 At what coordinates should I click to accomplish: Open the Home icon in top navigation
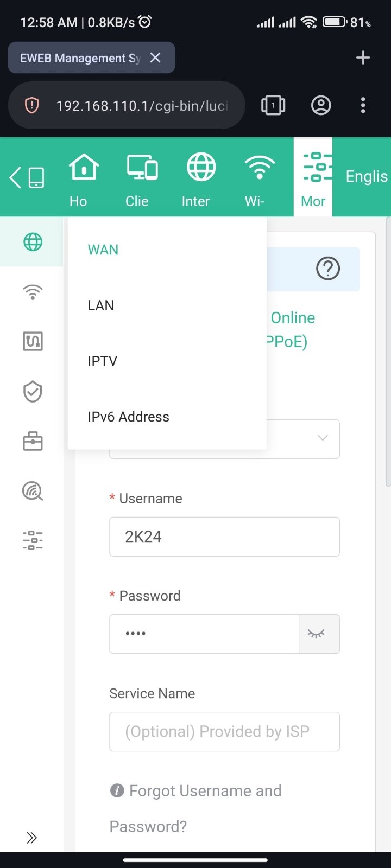click(84, 167)
